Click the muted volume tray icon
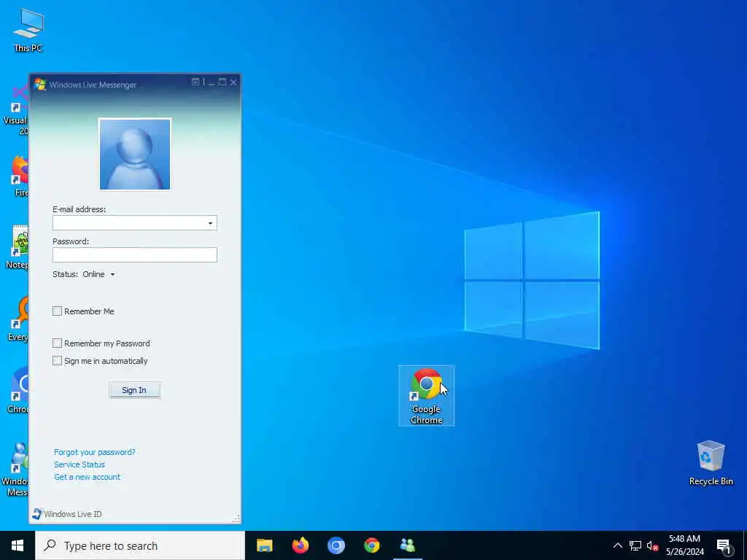The height and width of the screenshot is (560, 747). pyautogui.click(x=652, y=545)
